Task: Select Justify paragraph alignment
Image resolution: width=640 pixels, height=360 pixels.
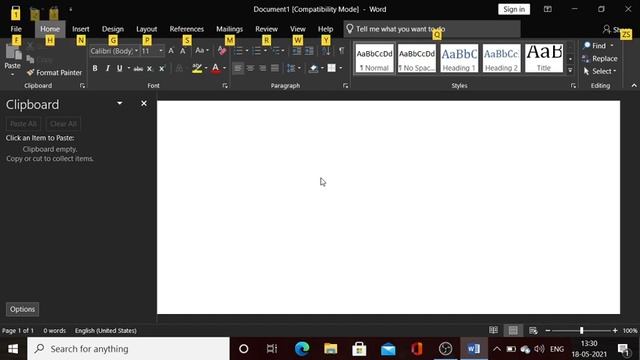Action: point(275,68)
